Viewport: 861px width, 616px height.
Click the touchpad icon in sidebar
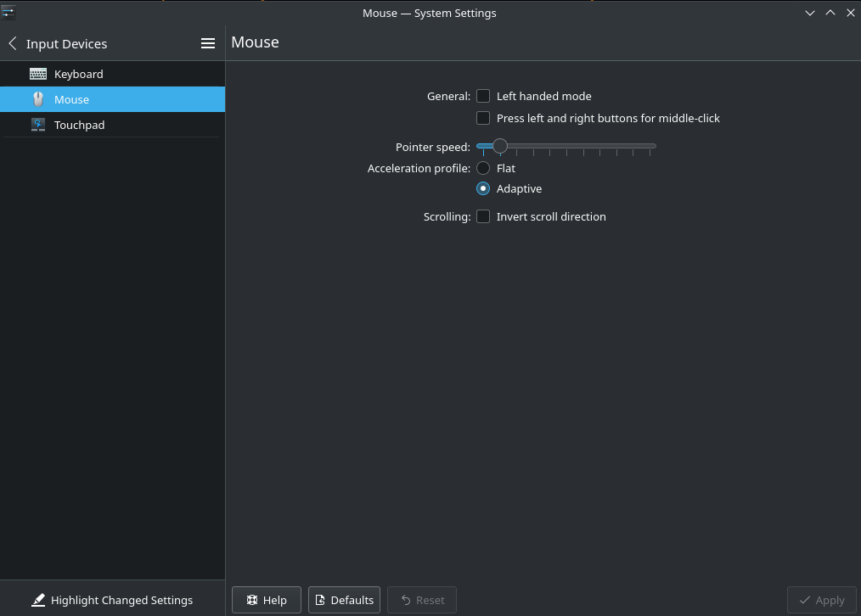point(38,125)
